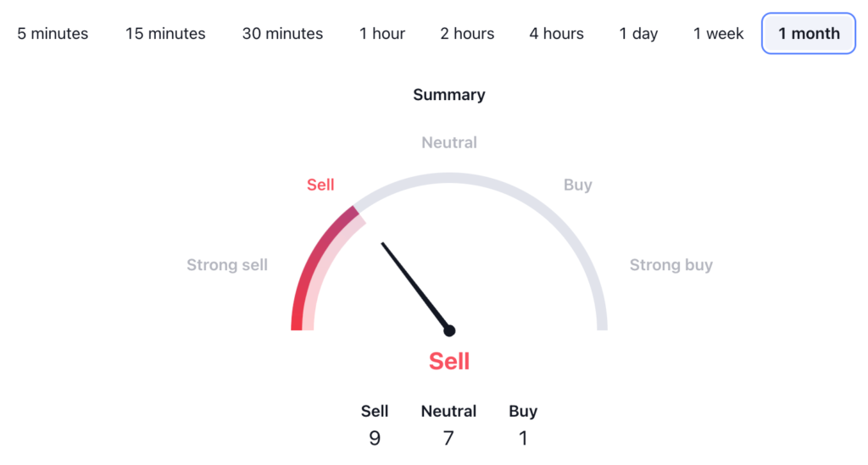Viewport: 868px width, 465px height.
Task: Click the Summary heading
Action: (x=448, y=95)
